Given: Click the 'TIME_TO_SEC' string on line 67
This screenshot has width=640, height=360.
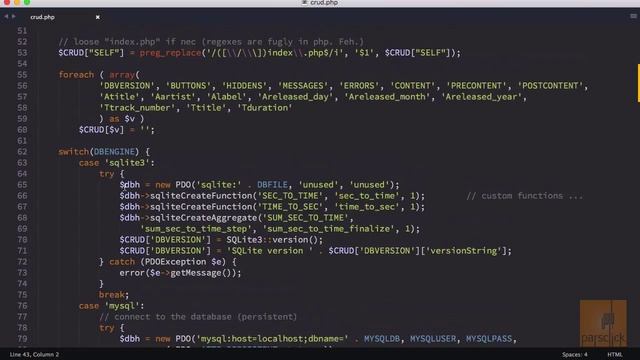Looking at the screenshot, I should tap(291, 207).
